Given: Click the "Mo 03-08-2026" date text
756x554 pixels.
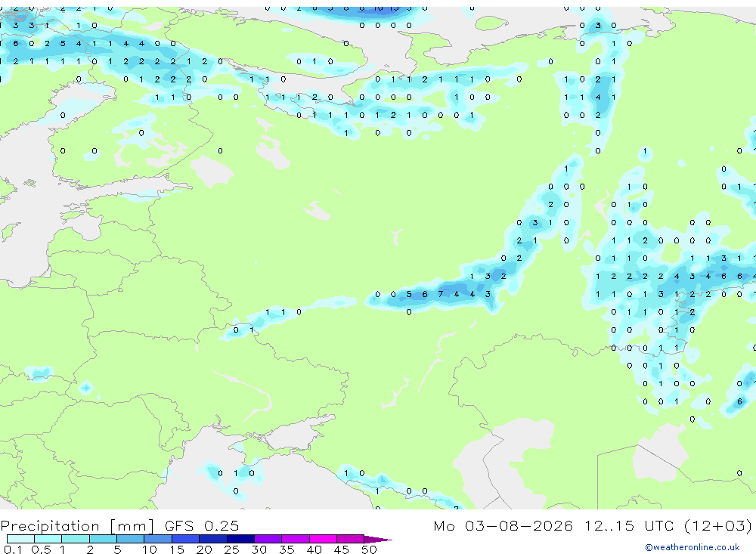Looking at the screenshot, I should click(503, 525).
